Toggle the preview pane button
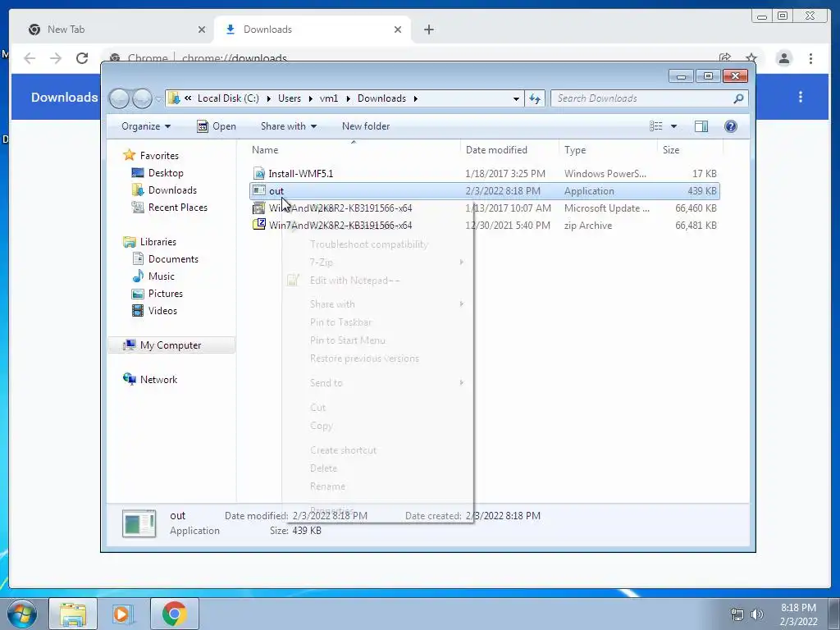This screenshot has width=840, height=630. 701,126
